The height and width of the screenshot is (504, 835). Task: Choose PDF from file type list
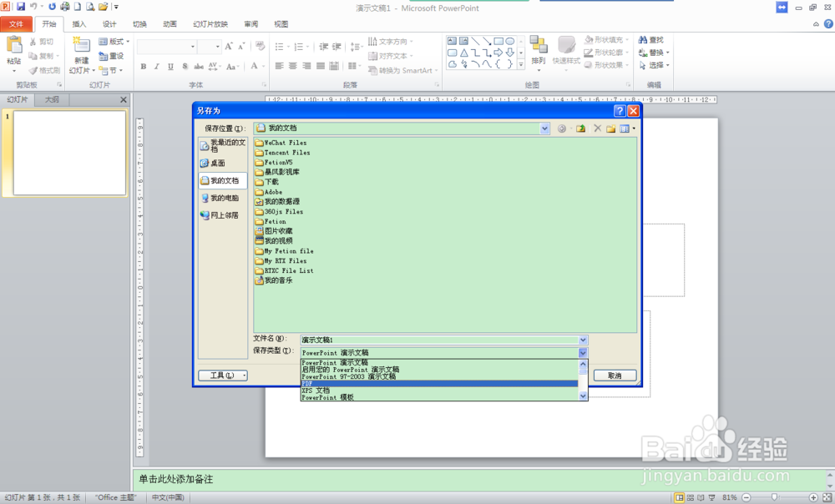(x=439, y=383)
